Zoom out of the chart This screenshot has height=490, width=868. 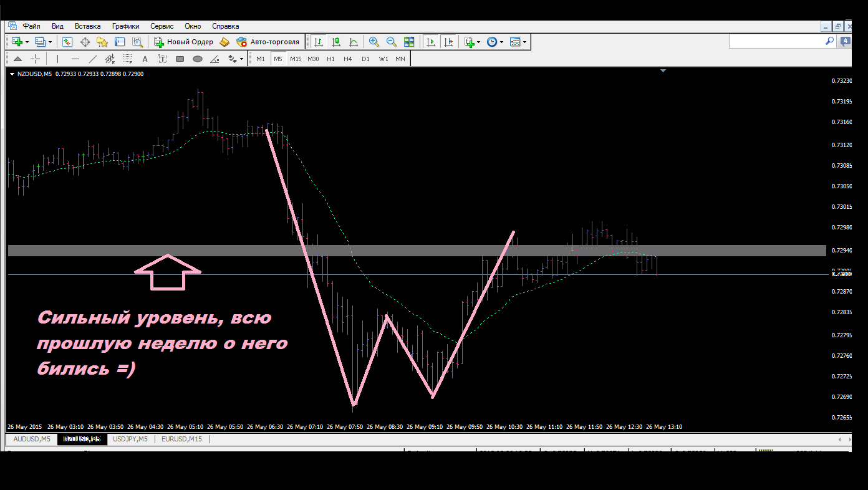click(x=392, y=42)
